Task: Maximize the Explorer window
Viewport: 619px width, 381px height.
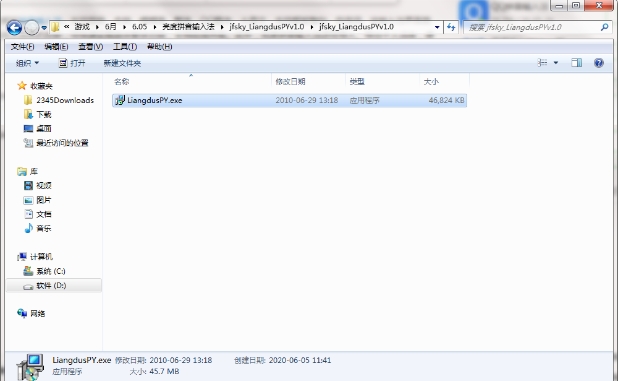Action: 576,6
